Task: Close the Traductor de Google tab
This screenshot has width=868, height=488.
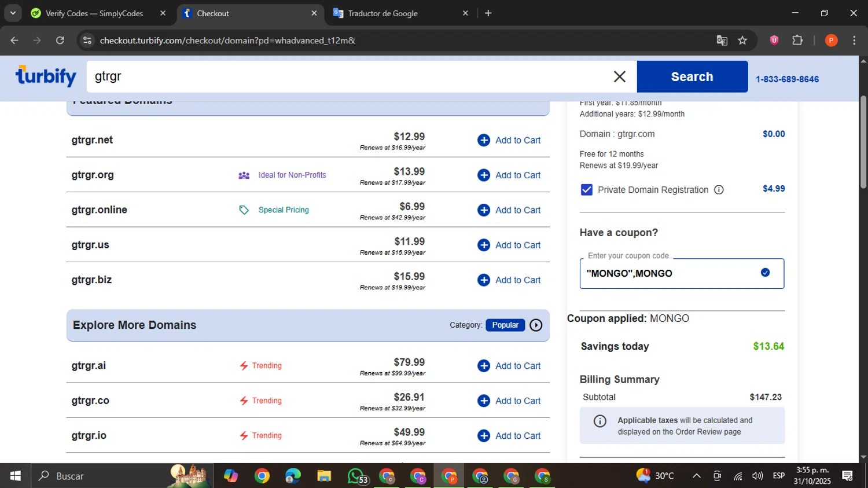Action: point(465,13)
